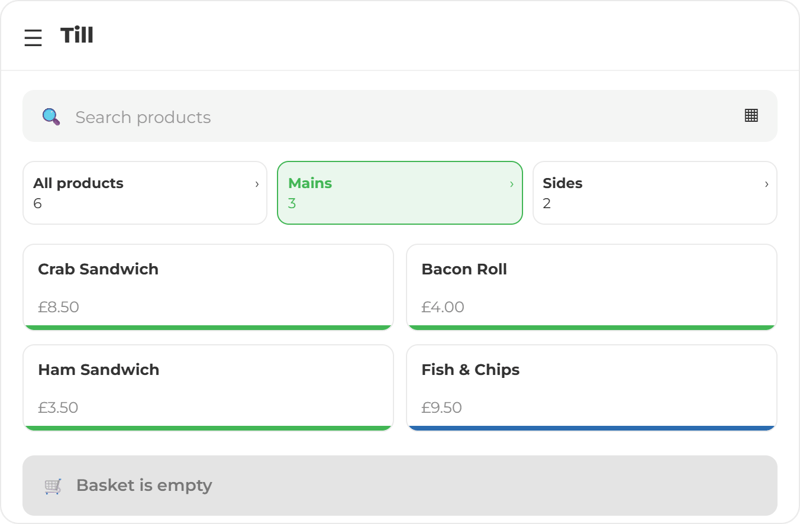Expand the All products chevron
This screenshot has height=524, width=800.
click(x=257, y=184)
